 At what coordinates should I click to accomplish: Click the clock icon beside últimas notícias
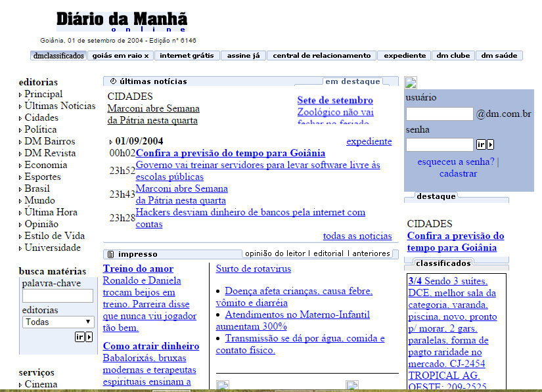[113, 81]
